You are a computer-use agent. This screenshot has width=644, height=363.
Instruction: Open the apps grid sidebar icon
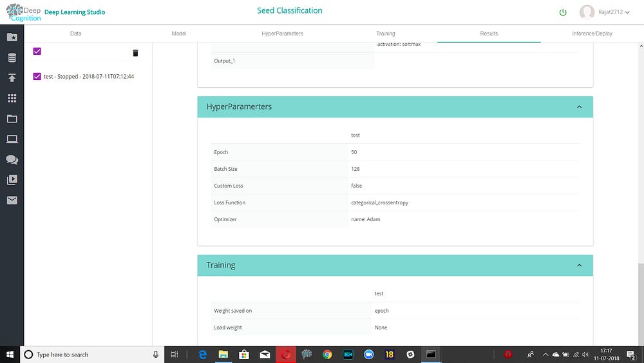(12, 98)
